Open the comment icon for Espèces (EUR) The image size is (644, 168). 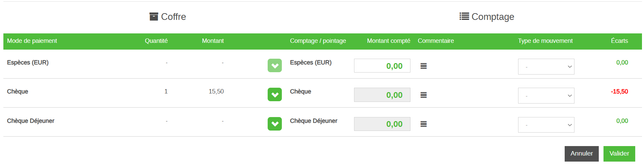coord(423,66)
